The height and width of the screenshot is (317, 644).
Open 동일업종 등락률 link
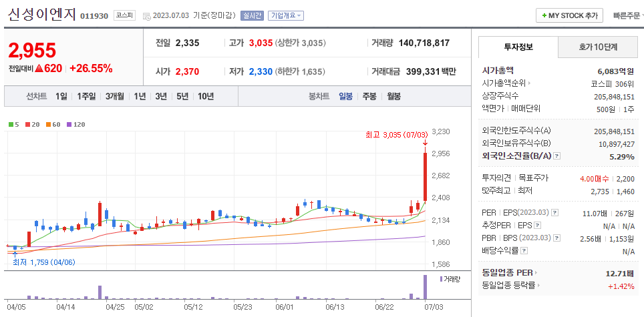tap(511, 286)
